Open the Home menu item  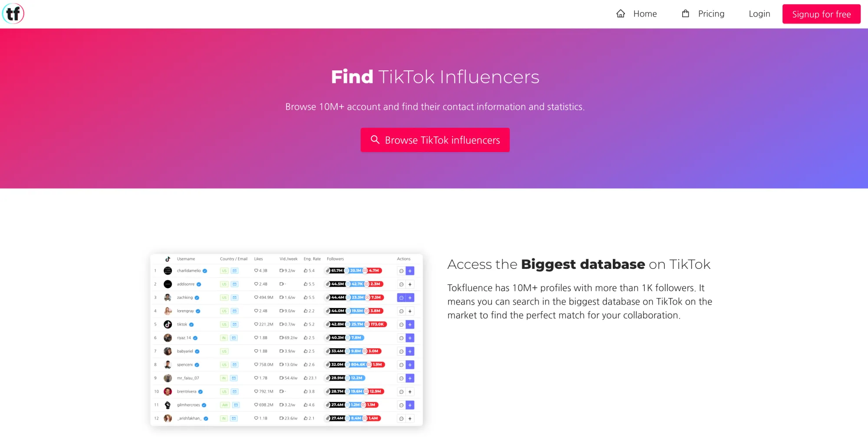[645, 14]
